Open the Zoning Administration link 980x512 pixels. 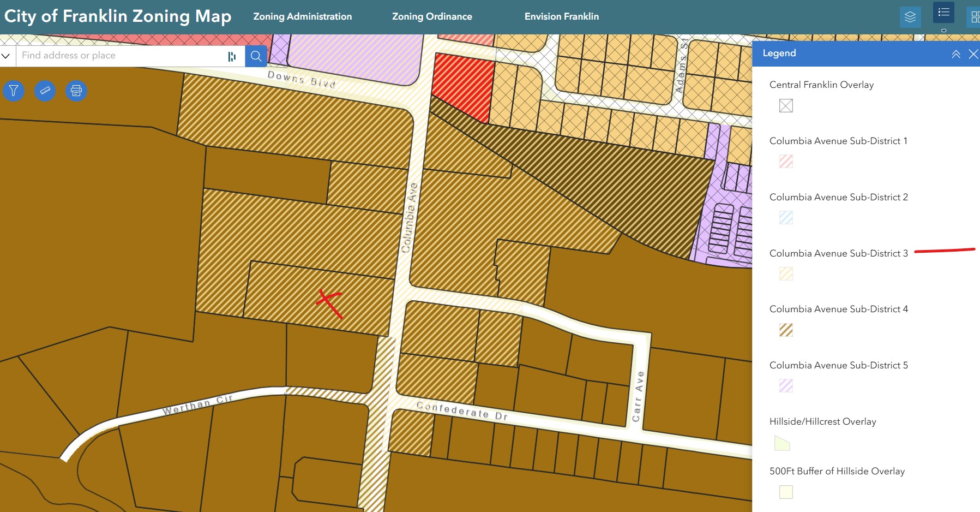click(302, 16)
